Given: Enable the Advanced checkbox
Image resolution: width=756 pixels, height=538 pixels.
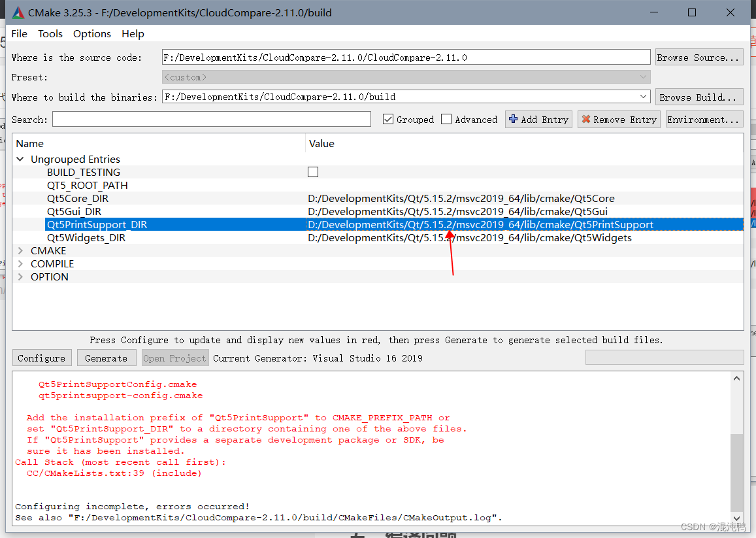Looking at the screenshot, I should (x=446, y=119).
